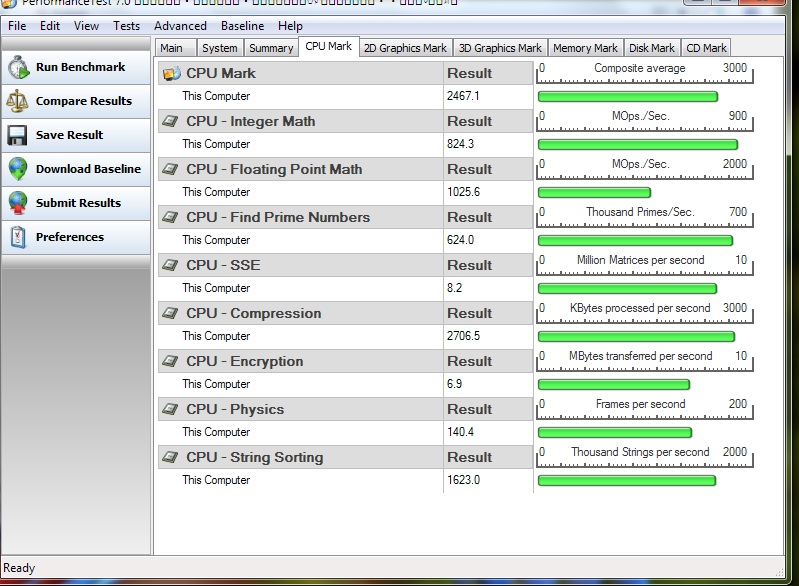The height and width of the screenshot is (586, 799).
Task: Click the chip icon beside CPU - Integer Math
Action: (x=170, y=121)
